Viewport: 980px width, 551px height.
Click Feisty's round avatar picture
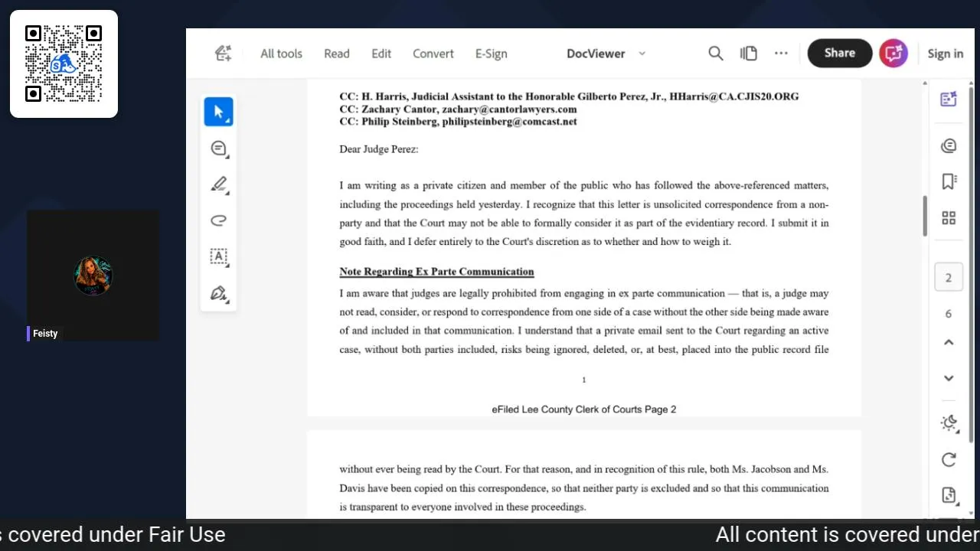click(93, 275)
